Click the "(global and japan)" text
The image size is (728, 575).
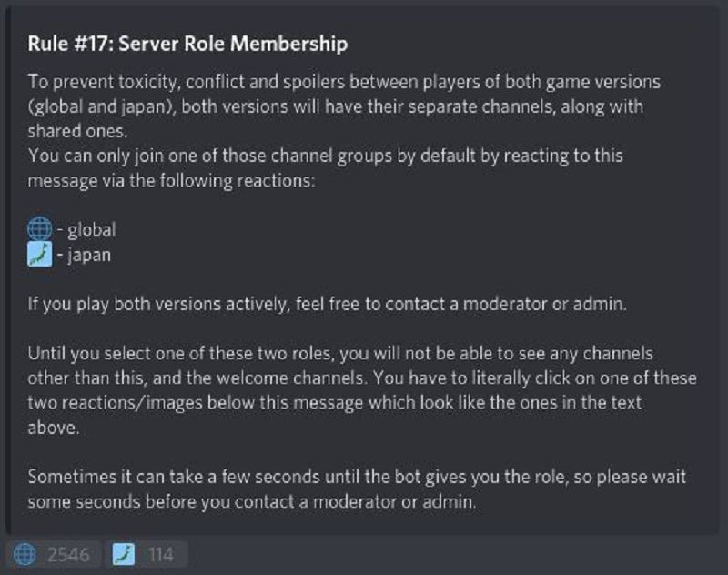pyautogui.click(x=102, y=106)
